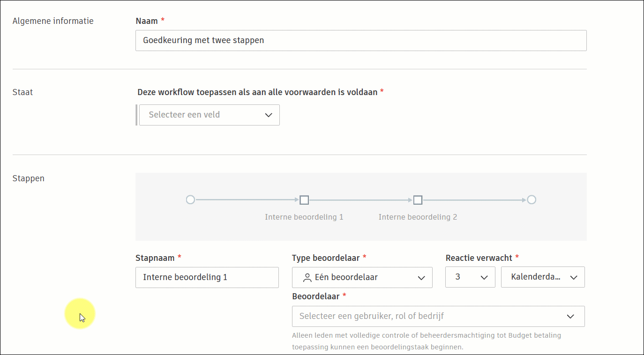
Task: Open the 'Selecteer een gebruiker, rol of bedrijf' dropdown
Action: click(x=438, y=316)
